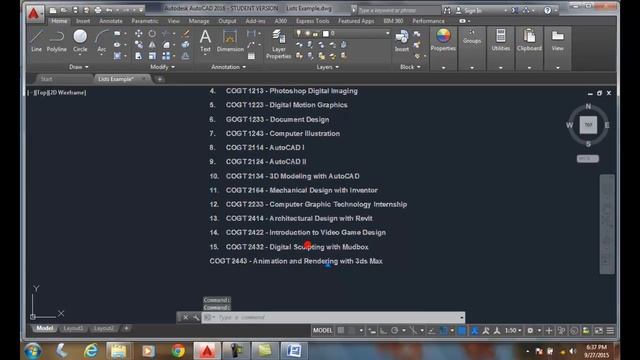Switch to the Insert ribbon tab
Image resolution: width=640 pixels, height=360 pixels.
[83, 21]
